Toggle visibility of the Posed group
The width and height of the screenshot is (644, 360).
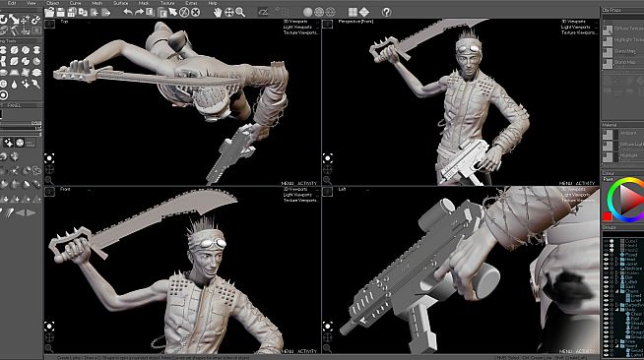pyautogui.click(x=607, y=255)
